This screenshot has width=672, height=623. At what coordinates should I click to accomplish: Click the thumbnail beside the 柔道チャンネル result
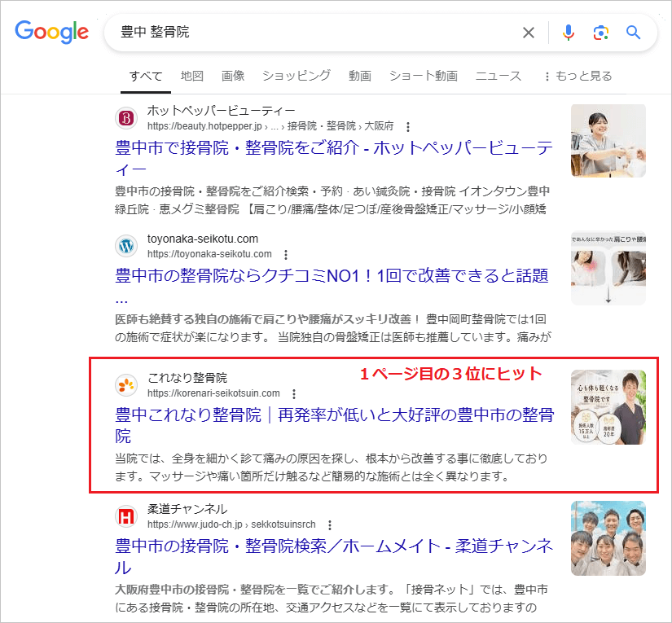[x=609, y=538]
